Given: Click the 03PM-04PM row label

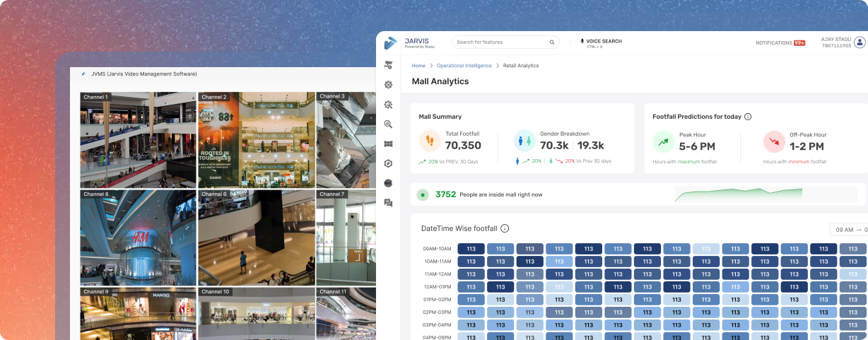Looking at the screenshot, I should click(x=438, y=325).
